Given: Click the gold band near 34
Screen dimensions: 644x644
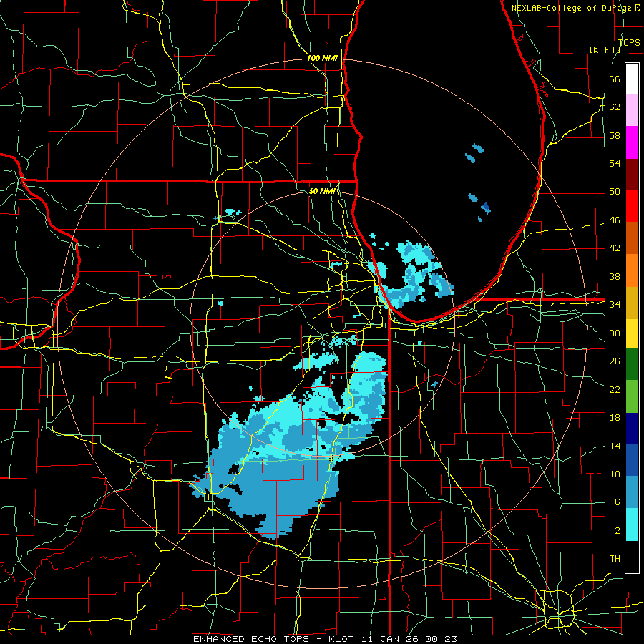Looking at the screenshot, I should pyautogui.click(x=632, y=303).
